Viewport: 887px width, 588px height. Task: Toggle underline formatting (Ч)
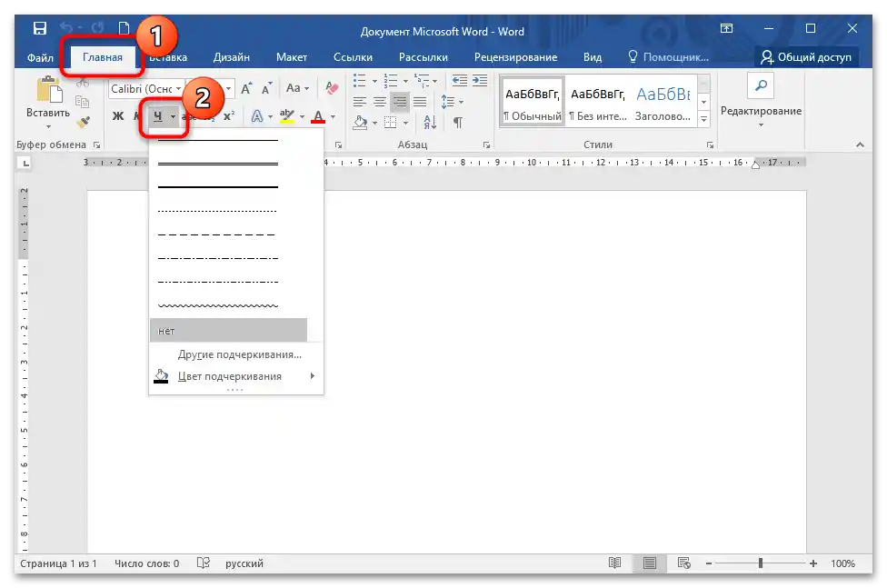158,116
